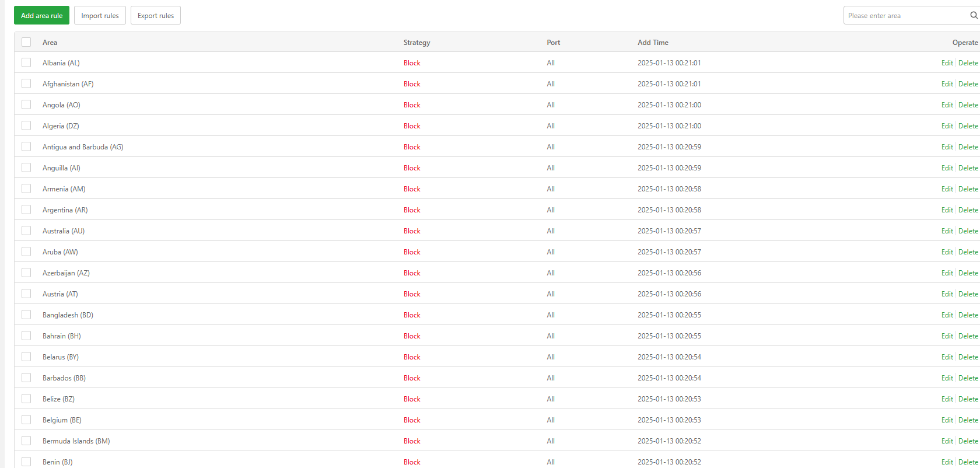Edit the Afghanistan (AF) rule

(x=947, y=84)
